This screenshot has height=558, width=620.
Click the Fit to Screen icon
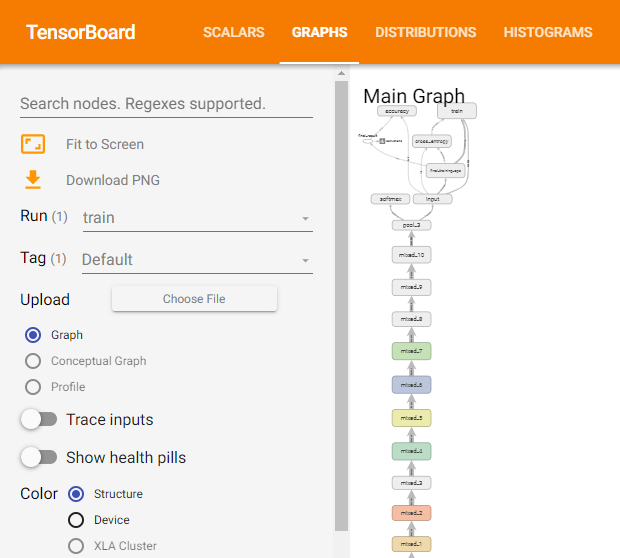[33, 144]
